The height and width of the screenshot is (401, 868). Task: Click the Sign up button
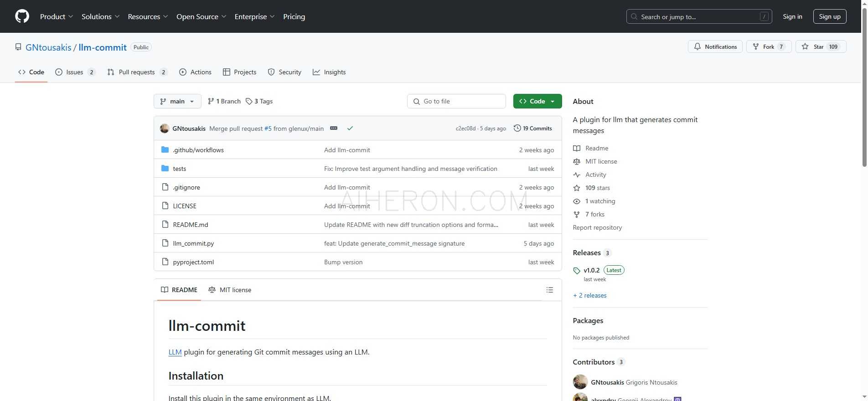pos(830,16)
